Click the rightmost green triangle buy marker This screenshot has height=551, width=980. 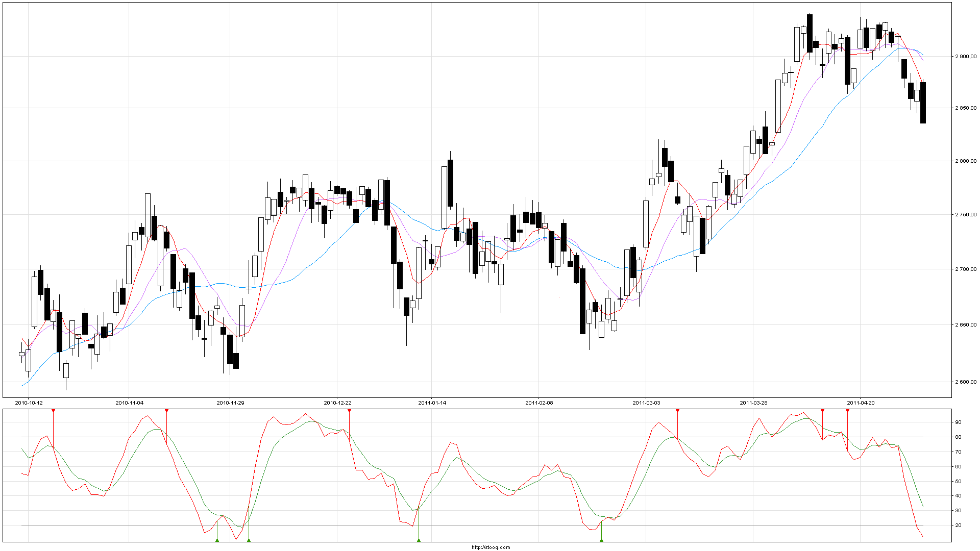coord(601,540)
